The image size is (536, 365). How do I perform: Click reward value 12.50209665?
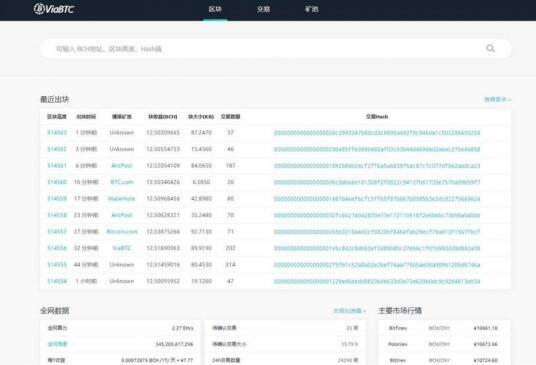coord(163,133)
